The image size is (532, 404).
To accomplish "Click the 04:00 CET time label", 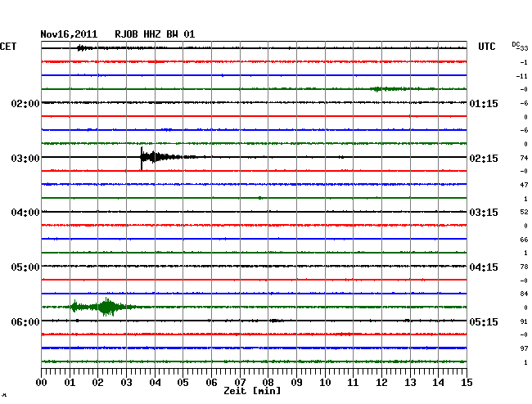I will [x=25, y=213].
